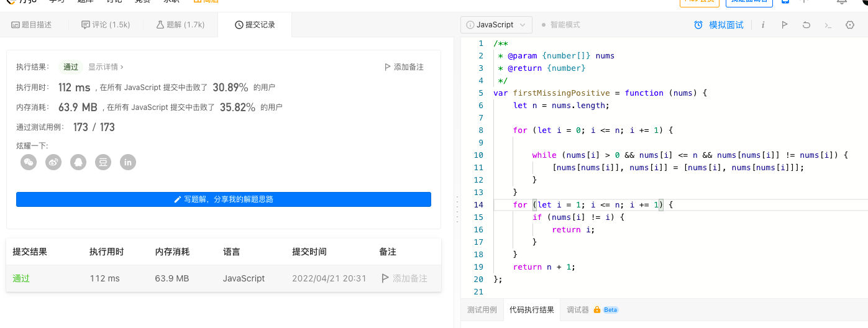The height and width of the screenshot is (328, 868).
Task: Click the 提交结果 column header
Action: (x=30, y=252)
